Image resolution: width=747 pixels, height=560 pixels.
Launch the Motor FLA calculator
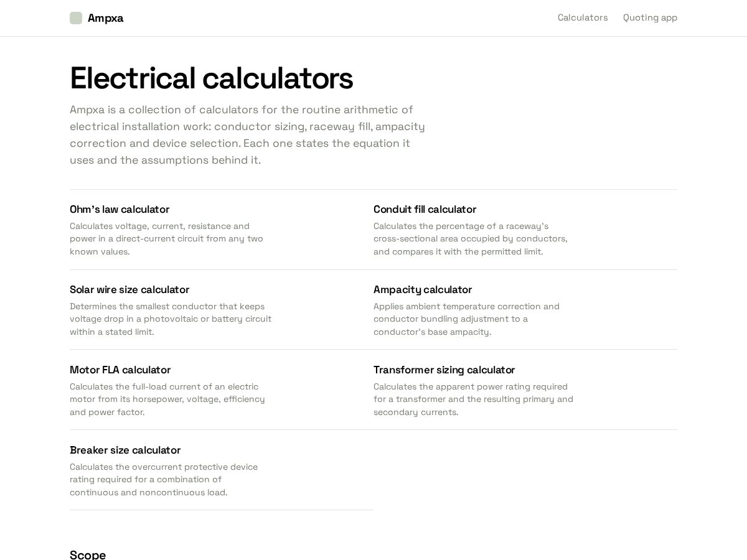pos(120,370)
